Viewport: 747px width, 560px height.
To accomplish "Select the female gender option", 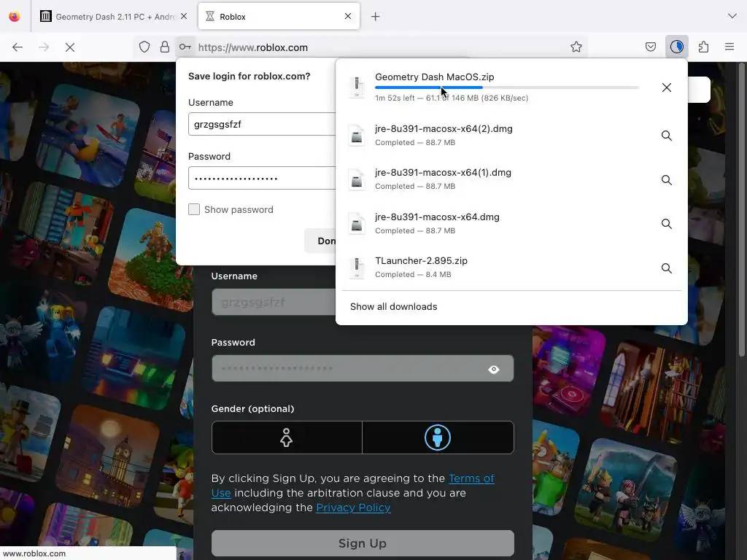I will (287, 437).
